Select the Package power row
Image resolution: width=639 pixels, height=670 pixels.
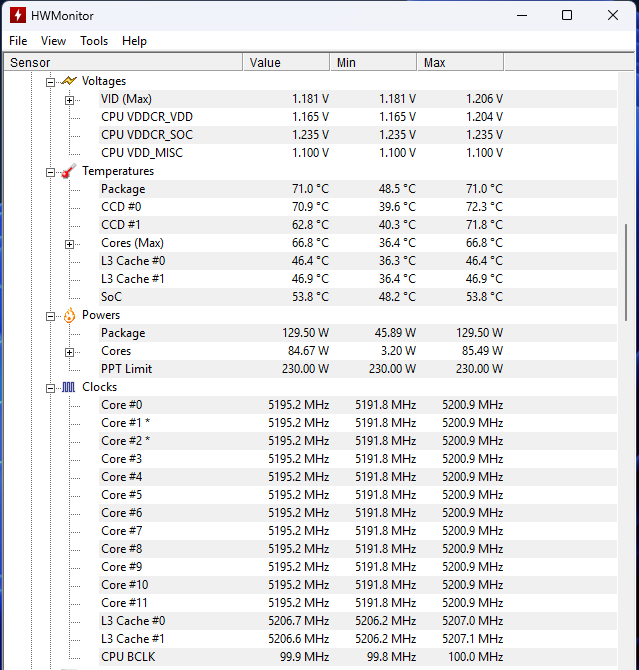click(358, 333)
